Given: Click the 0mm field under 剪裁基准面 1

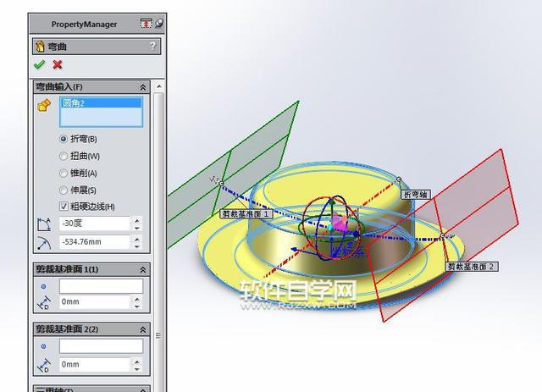Looking at the screenshot, I should (95, 302).
